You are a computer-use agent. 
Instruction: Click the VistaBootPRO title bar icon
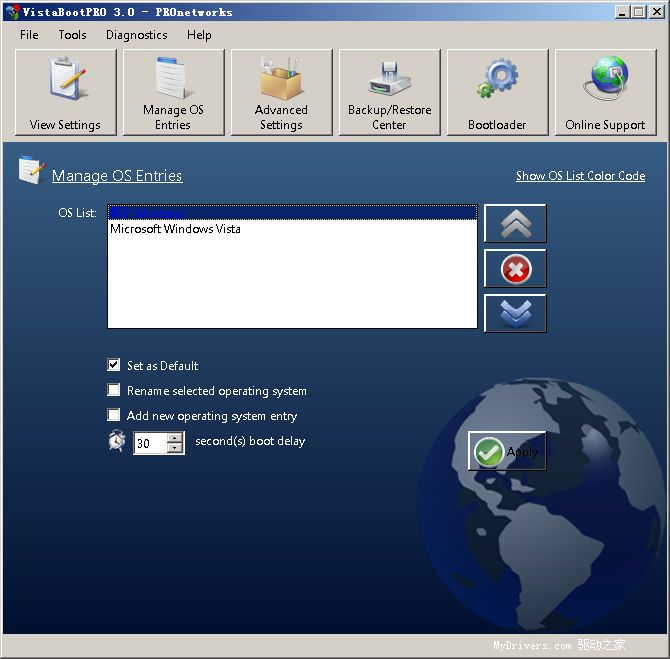point(13,12)
